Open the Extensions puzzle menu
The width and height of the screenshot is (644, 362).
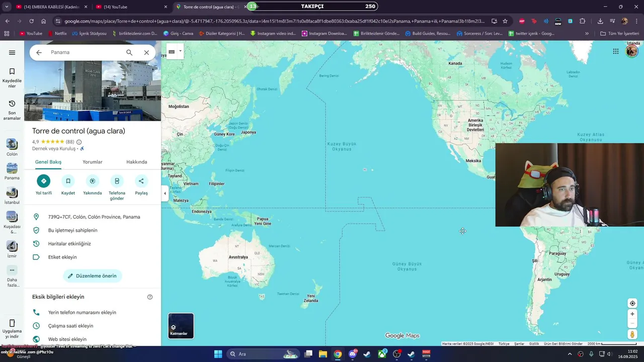583,21
